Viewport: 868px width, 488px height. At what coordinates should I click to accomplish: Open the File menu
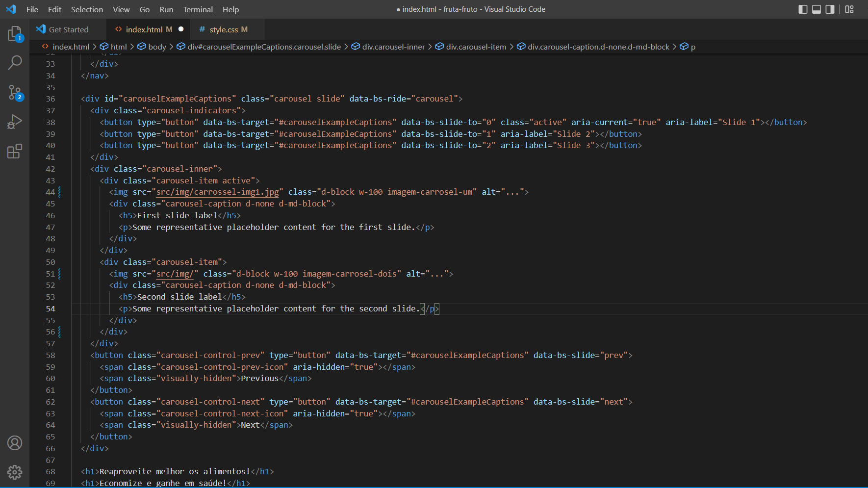(32, 9)
